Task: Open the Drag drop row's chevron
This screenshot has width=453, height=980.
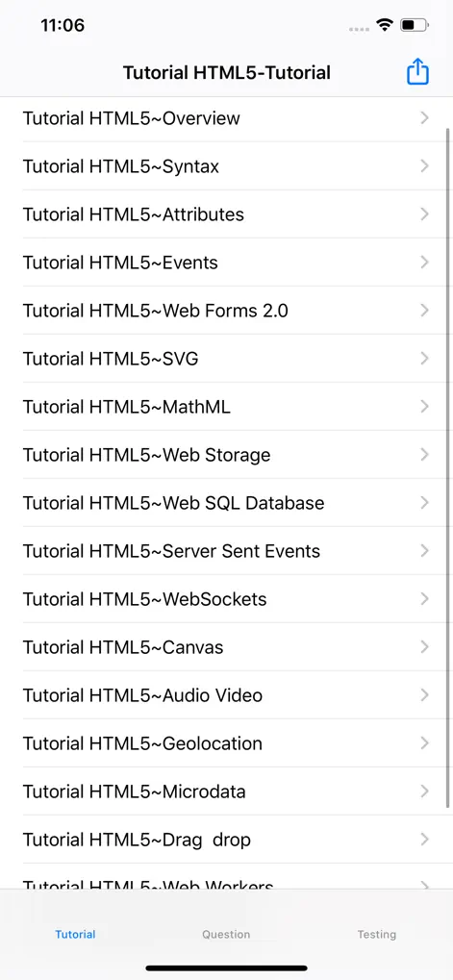Action: click(x=425, y=840)
